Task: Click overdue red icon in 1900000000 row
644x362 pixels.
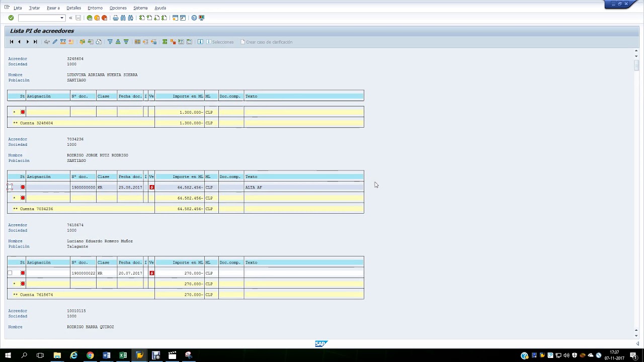Action: pos(151,187)
